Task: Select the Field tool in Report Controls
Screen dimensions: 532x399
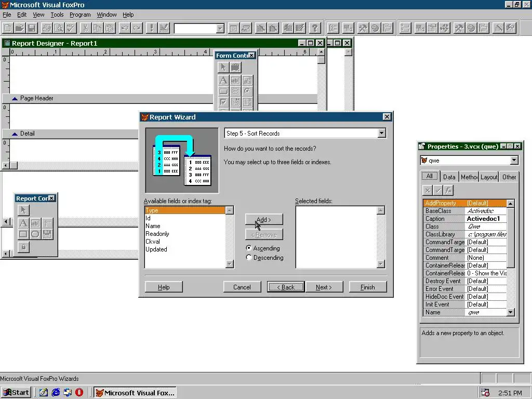Action: pos(35,223)
